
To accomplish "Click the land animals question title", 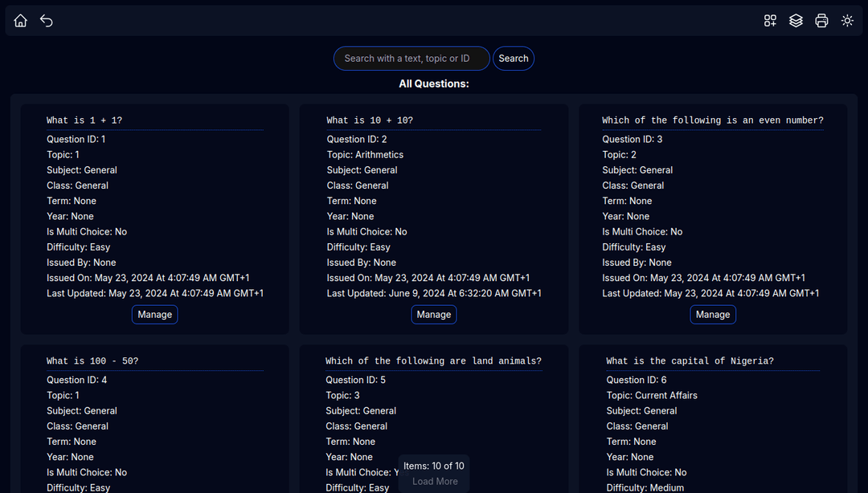I will (x=433, y=361).
